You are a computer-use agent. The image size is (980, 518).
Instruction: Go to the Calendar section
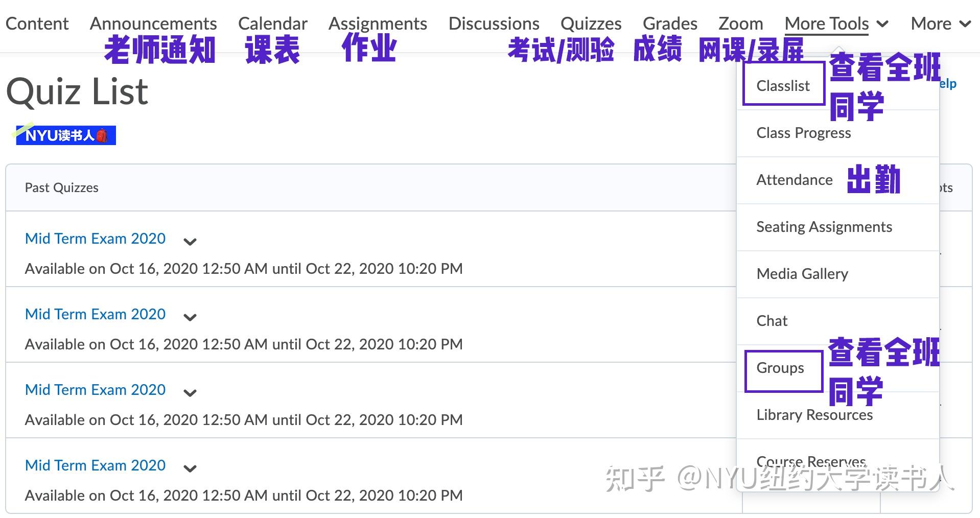point(272,23)
